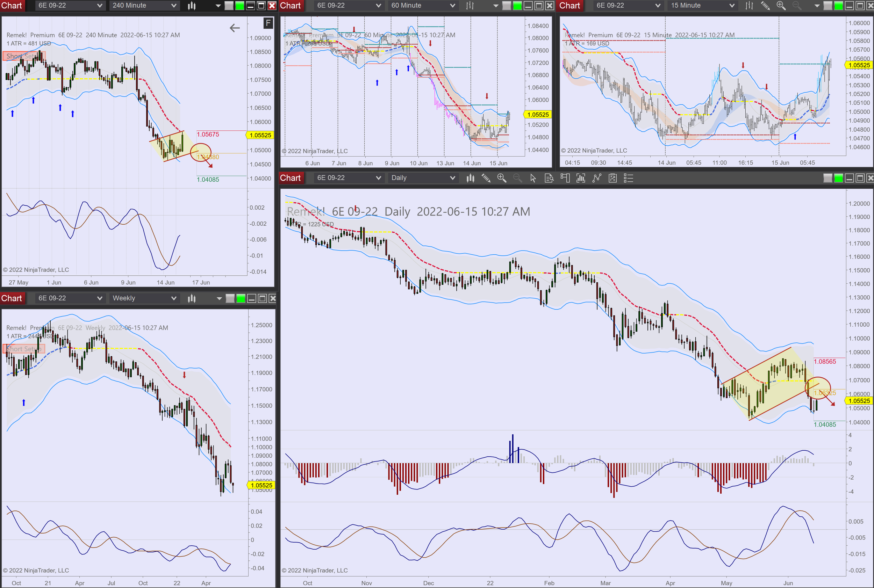Select the Chart tab of Daily window
The width and height of the screenshot is (874, 588).
point(290,178)
